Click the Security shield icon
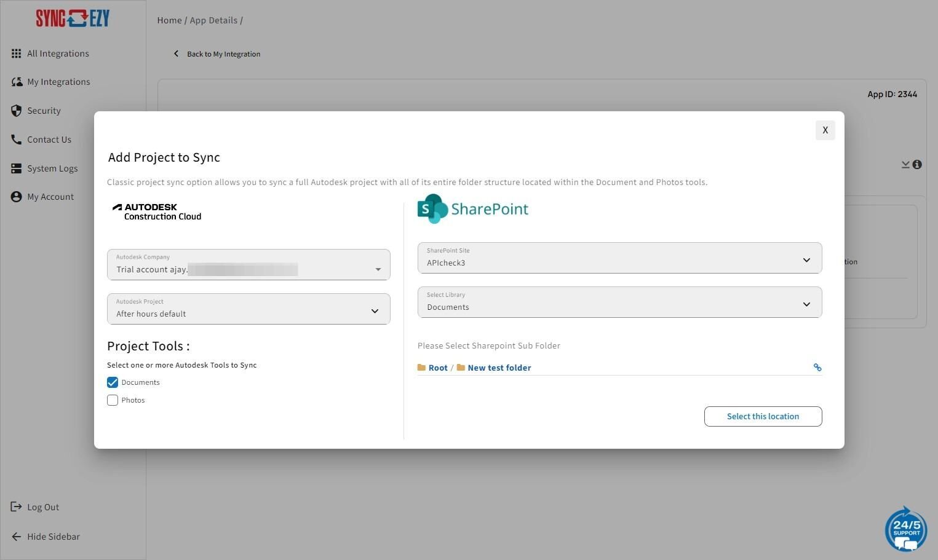 click(17, 111)
